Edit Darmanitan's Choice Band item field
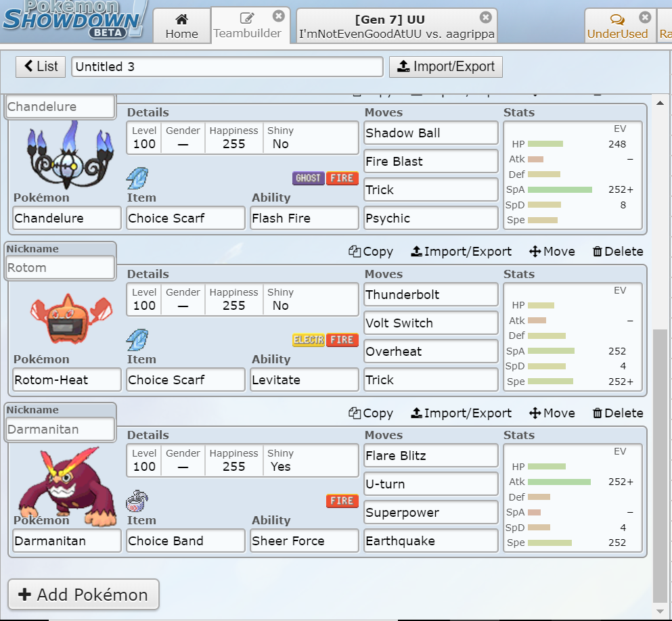 click(185, 541)
